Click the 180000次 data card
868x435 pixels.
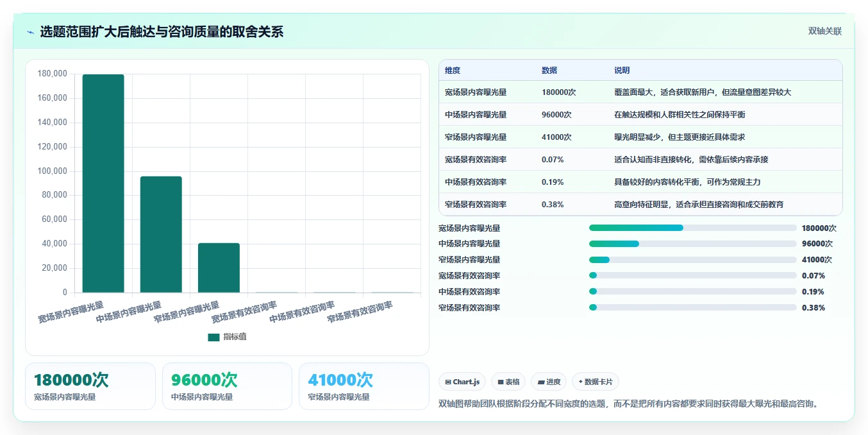(90, 386)
